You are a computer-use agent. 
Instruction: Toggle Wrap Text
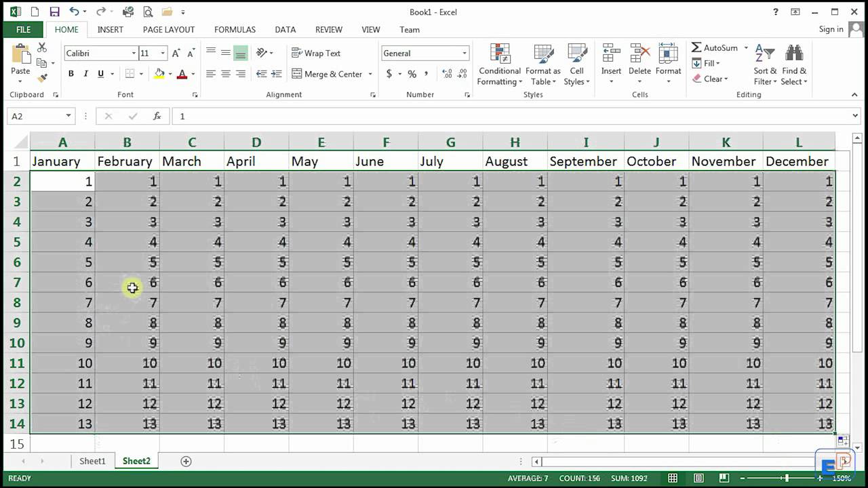coord(316,53)
